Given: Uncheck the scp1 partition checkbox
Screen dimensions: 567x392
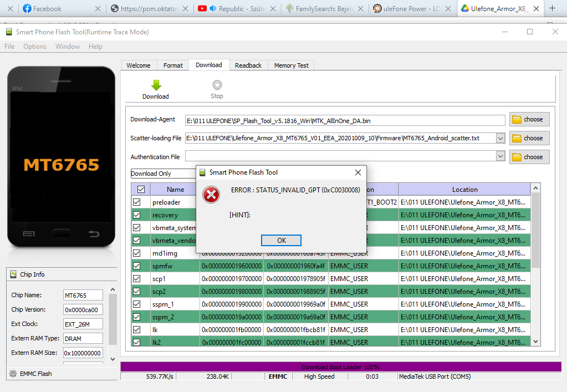Looking at the screenshot, I should click(137, 279).
